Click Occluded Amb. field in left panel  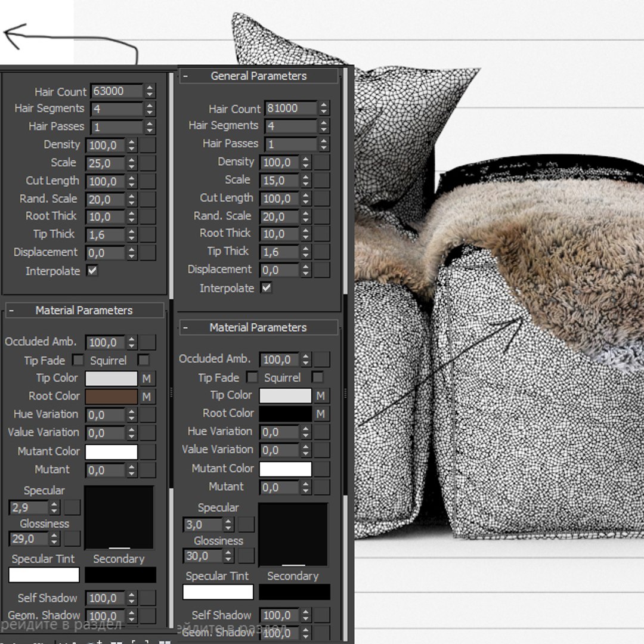pos(105,342)
